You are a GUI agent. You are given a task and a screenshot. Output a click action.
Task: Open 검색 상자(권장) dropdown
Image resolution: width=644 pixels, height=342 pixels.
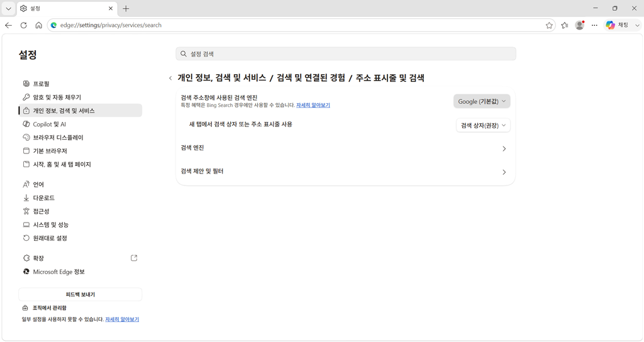point(483,126)
